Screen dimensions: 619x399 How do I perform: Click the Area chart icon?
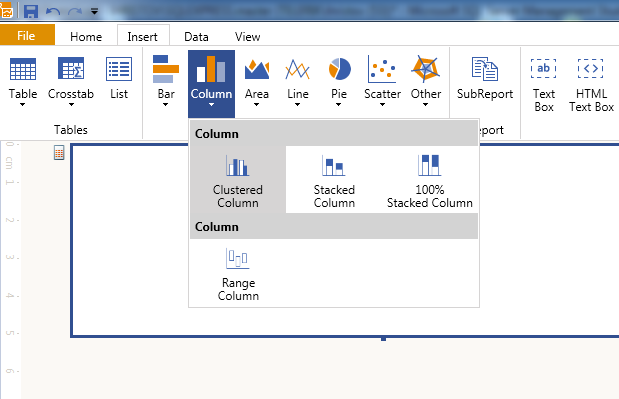coord(257,69)
